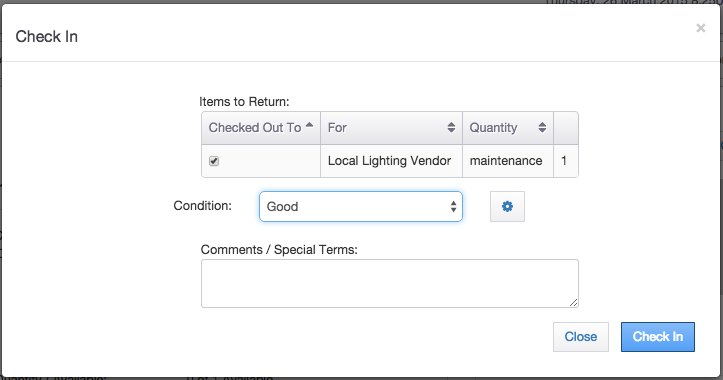Click the Close button

[x=581, y=337]
